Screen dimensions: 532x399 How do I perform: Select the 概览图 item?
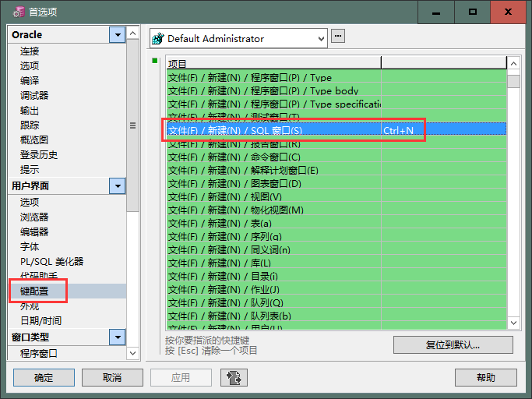pos(34,140)
